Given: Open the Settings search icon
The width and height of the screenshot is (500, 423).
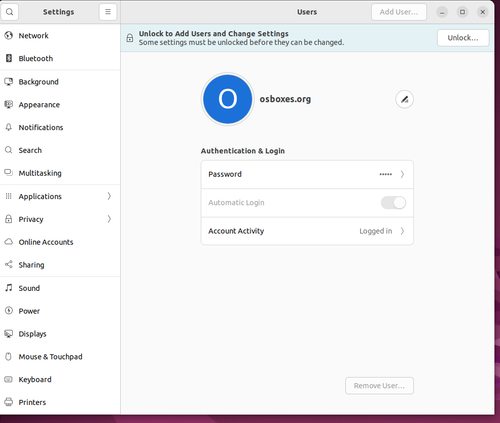Looking at the screenshot, I should coord(9,12).
